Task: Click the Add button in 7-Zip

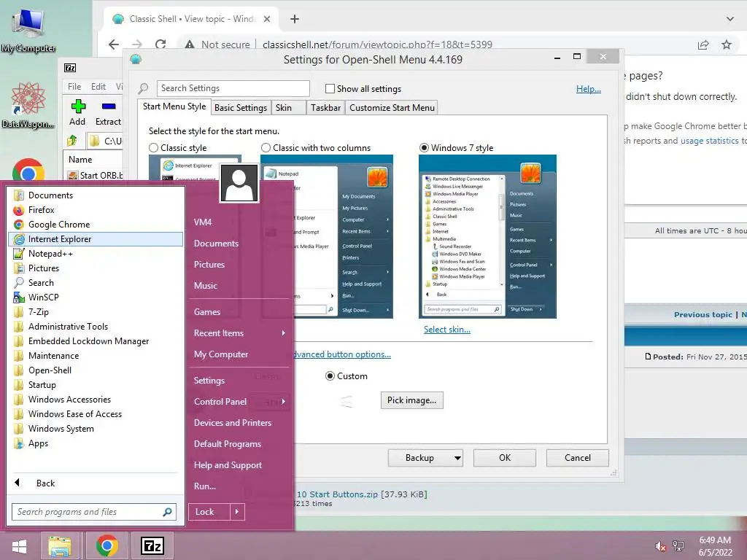Action: point(77,113)
